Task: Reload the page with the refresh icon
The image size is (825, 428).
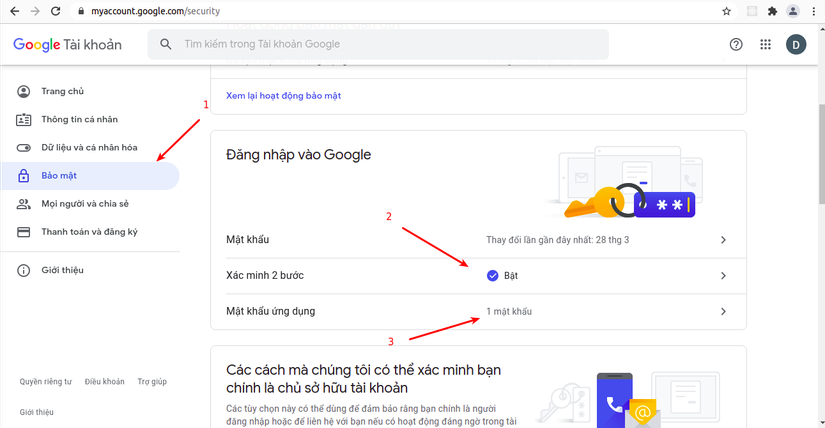Action: (55, 11)
